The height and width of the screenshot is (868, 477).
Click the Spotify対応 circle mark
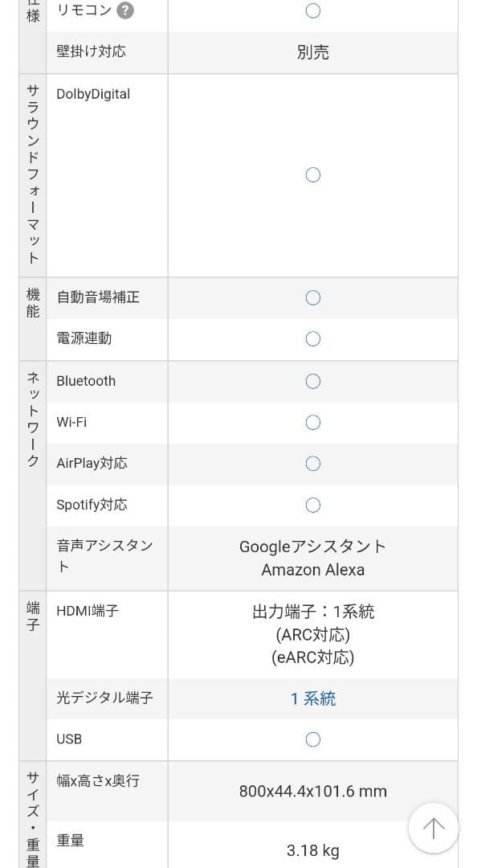pos(312,505)
